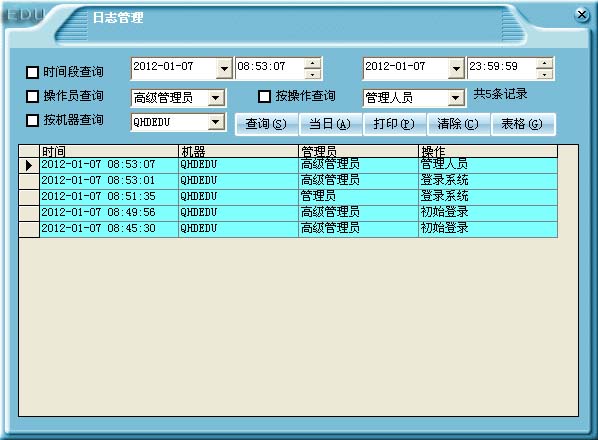Decrease end time 23:59:59 with down arrow
598x440 pixels.
click(x=545, y=74)
